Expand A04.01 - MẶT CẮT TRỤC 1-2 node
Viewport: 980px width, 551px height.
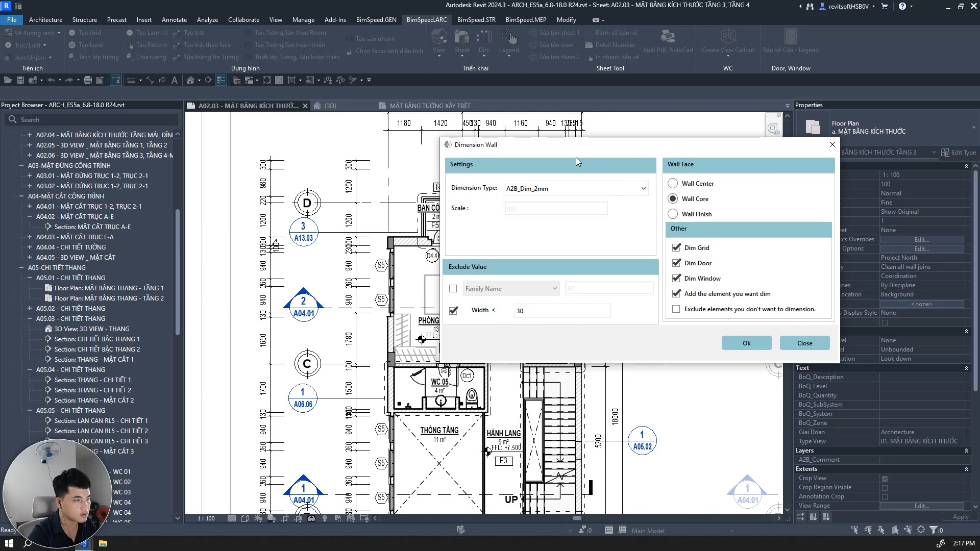tap(30, 206)
